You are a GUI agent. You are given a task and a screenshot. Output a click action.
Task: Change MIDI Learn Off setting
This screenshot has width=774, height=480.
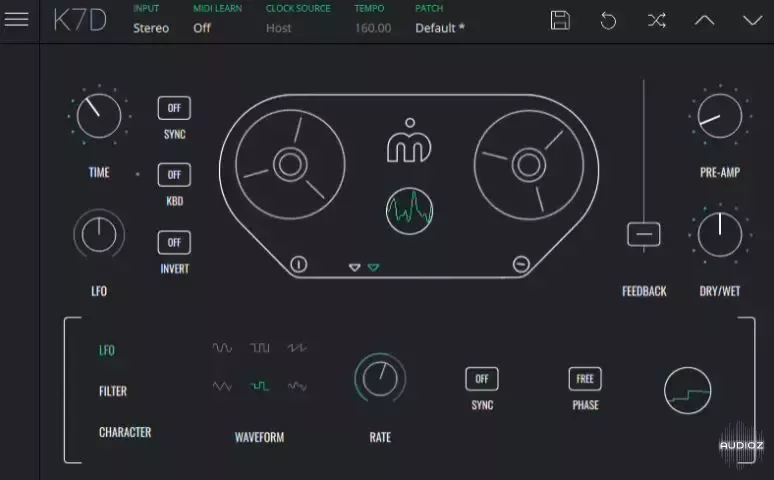pyautogui.click(x=202, y=28)
